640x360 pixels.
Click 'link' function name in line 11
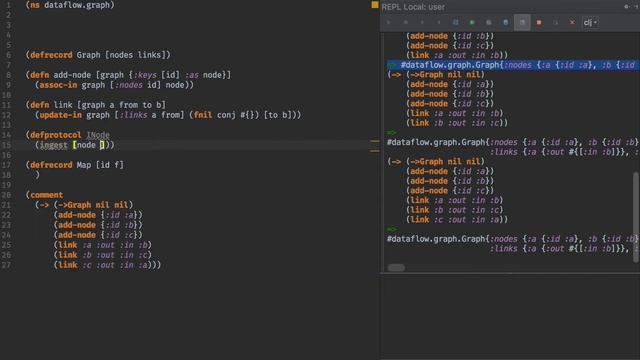coord(62,105)
